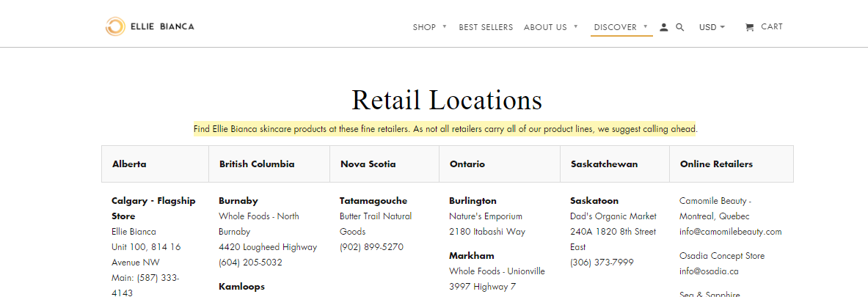
Task: Click the info@osadia.ca email link
Action: pos(709,271)
